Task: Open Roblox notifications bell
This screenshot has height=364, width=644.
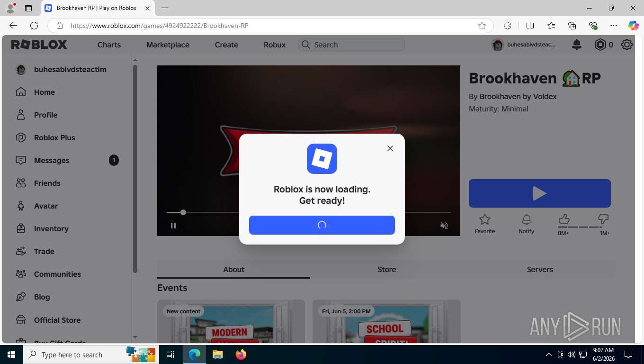Action: point(577,45)
